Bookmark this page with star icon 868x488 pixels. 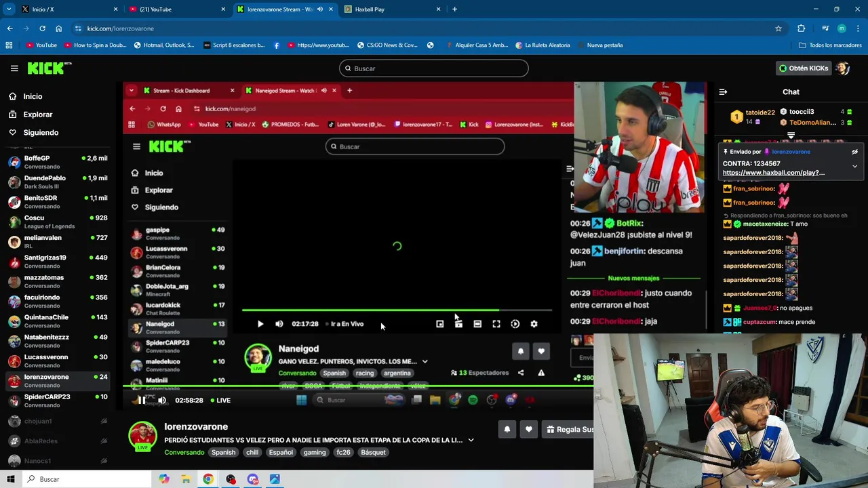click(778, 28)
